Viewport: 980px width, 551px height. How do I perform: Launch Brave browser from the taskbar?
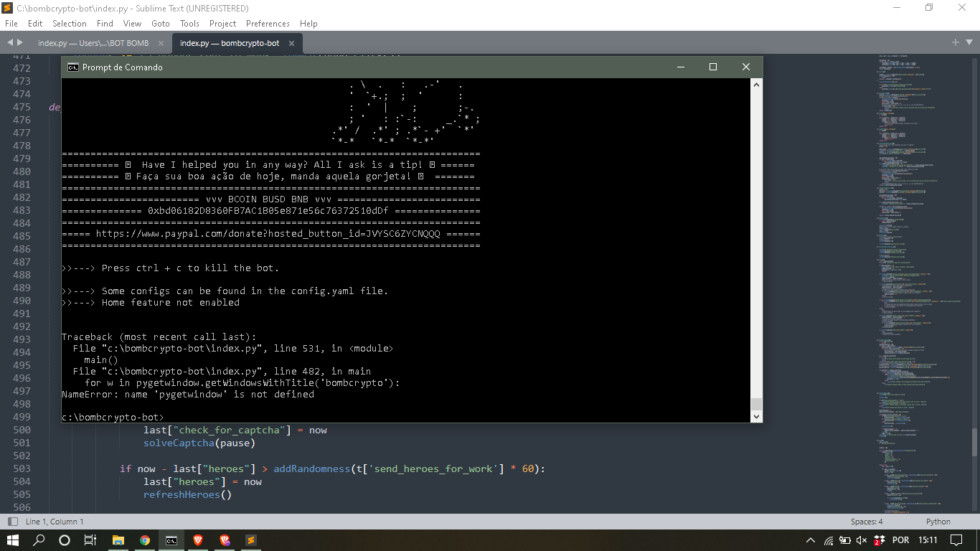[197, 539]
